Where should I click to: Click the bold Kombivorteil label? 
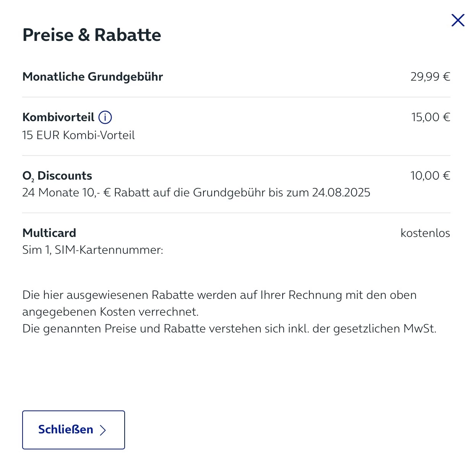(58, 117)
